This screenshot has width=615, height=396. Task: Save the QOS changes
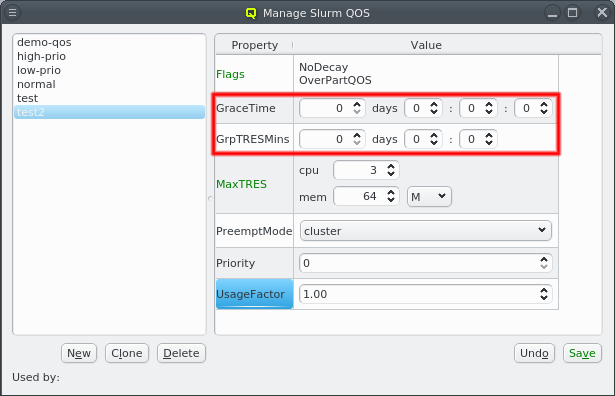click(x=582, y=353)
